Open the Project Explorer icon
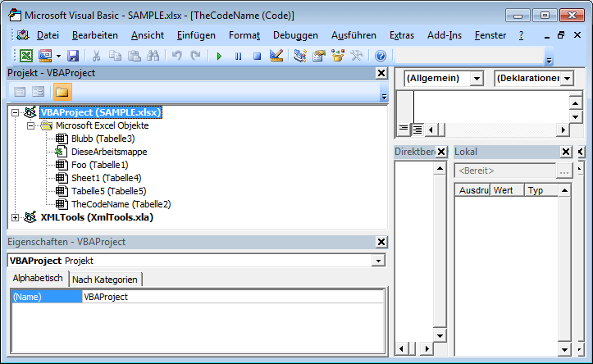Viewport: 593px width, 364px height. tap(300, 56)
